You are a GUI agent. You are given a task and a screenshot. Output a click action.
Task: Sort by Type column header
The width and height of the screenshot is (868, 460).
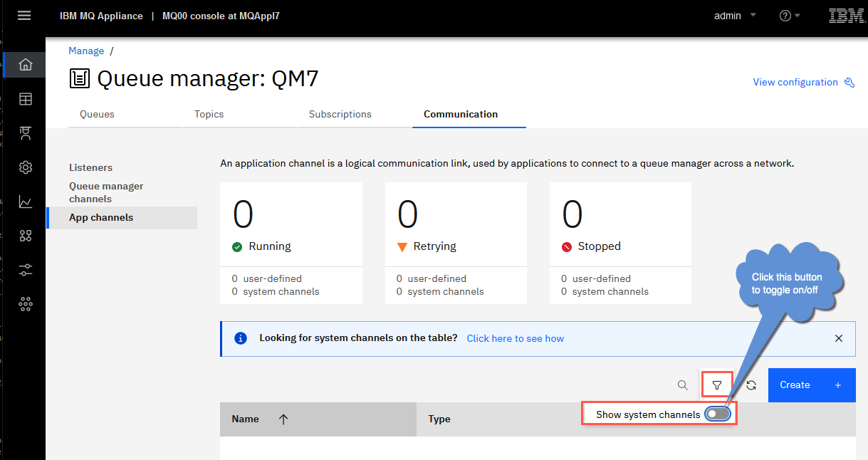(439, 419)
